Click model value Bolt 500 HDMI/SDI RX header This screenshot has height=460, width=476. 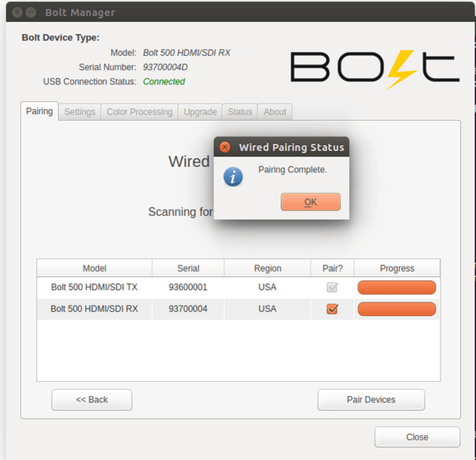click(x=187, y=53)
